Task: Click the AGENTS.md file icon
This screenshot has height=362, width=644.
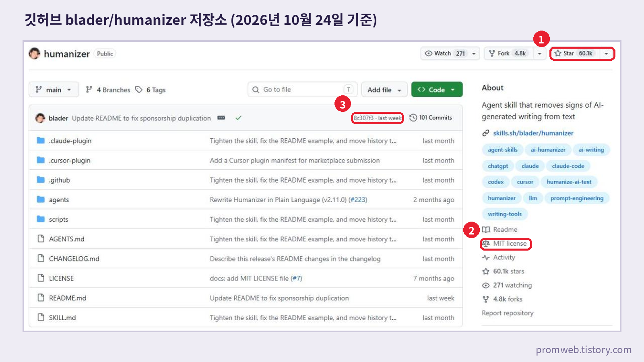Action: [x=41, y=239]
